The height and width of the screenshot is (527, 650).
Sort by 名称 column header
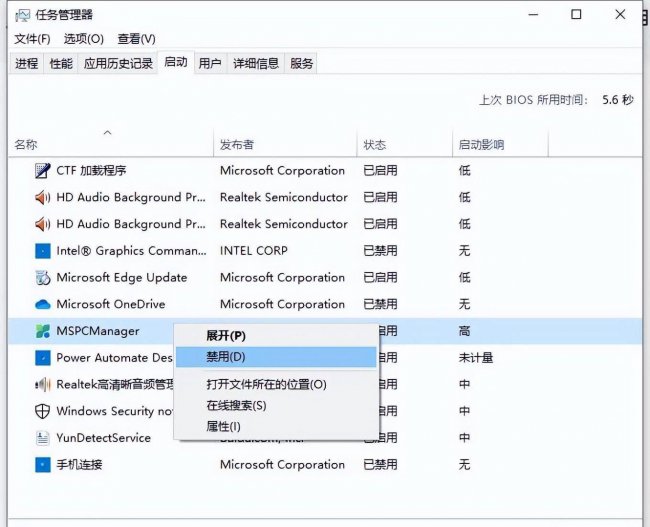(x=111, y=144)
